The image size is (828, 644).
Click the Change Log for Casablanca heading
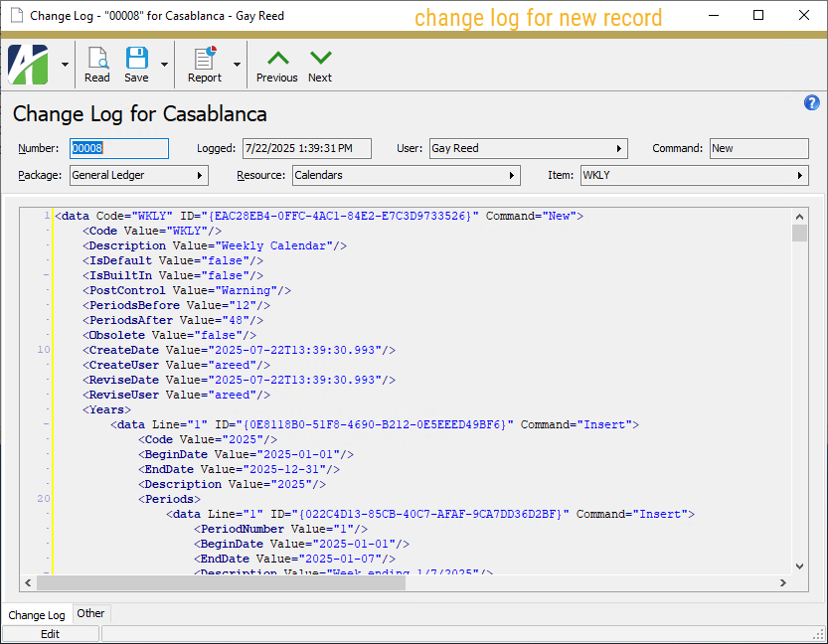[x=140, y=114]
